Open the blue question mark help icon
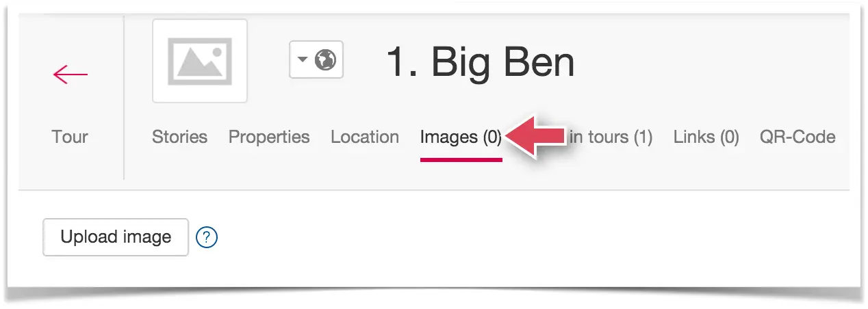This screenshot has width=868, height=309. (x=207, y=238)
